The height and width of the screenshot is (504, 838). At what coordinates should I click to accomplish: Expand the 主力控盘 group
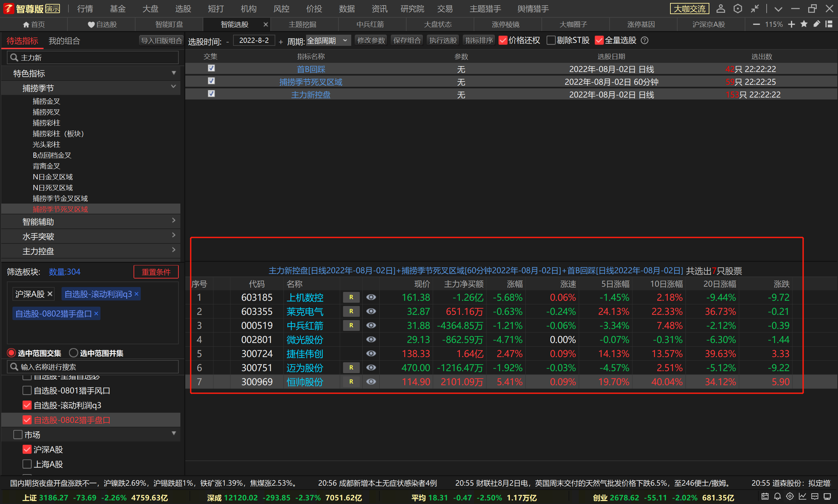[173, 250]
